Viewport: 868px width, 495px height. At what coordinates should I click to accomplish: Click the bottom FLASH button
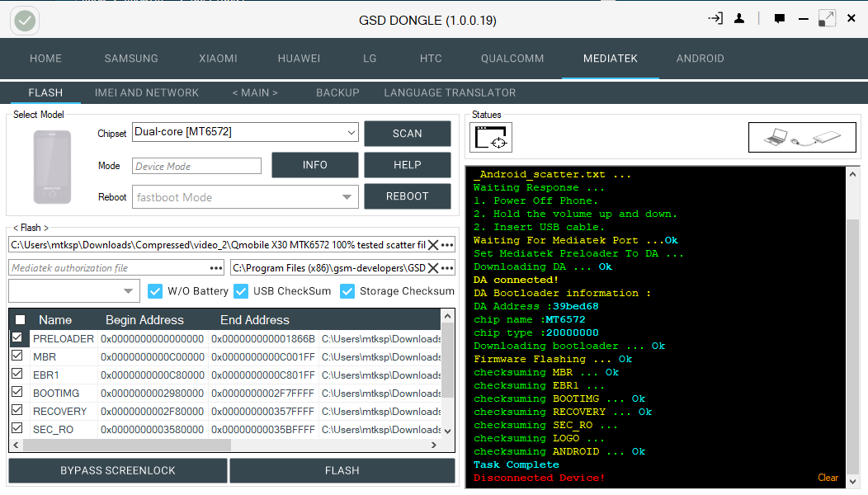pos(342,470)
